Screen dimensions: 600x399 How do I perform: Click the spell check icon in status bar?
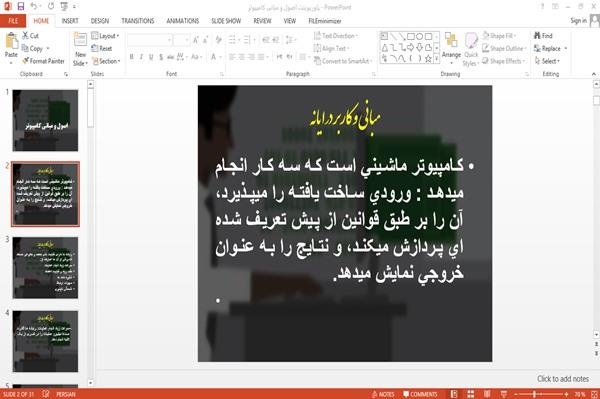pos(46,394)
